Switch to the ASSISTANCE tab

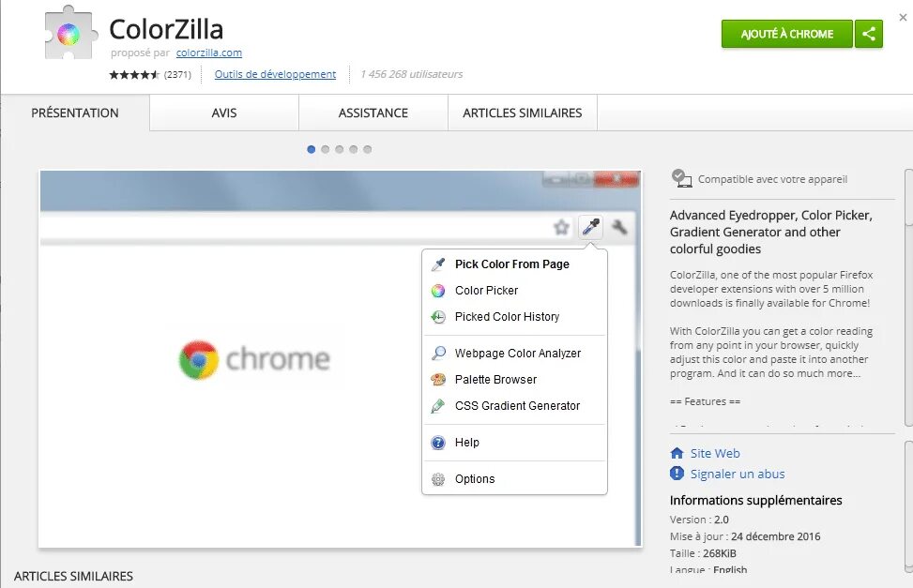pos(373,113)
